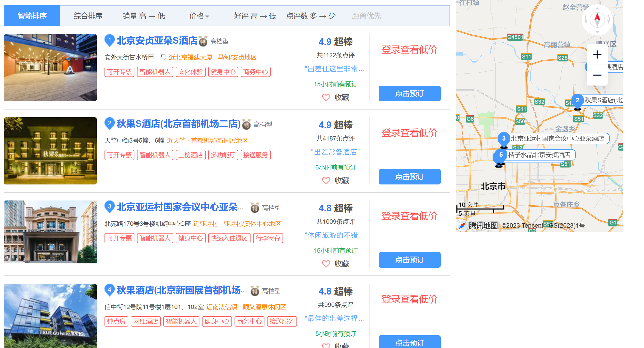Click 腾讯地图 logo on map
Image resolution: width=644 pixels, height=348 pixels.
click(x=478, y=226)
